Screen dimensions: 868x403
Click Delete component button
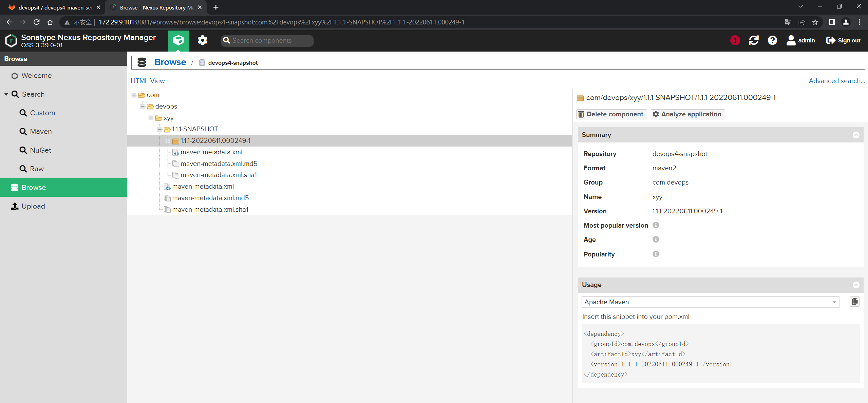click(x=611, y=114)
